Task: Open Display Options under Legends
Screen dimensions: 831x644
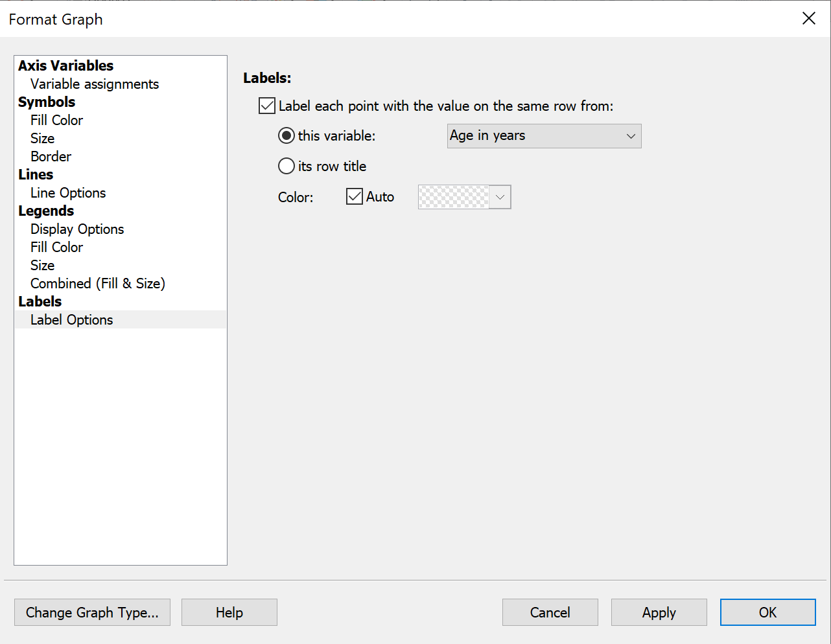Action: (76, 229)
